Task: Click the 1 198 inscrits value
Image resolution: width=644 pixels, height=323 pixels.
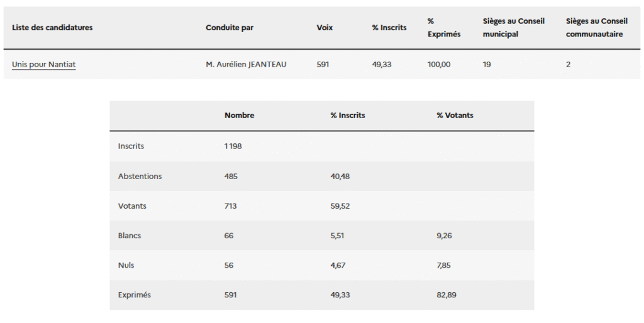Action: click(233, 146)
